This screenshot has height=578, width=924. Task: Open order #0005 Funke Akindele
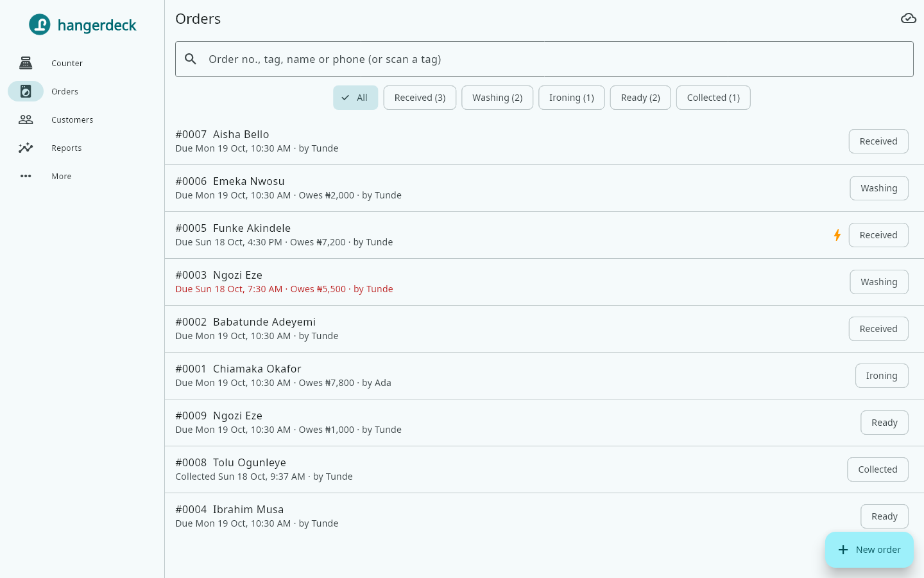pyautogui.click(x=544, y=235)
